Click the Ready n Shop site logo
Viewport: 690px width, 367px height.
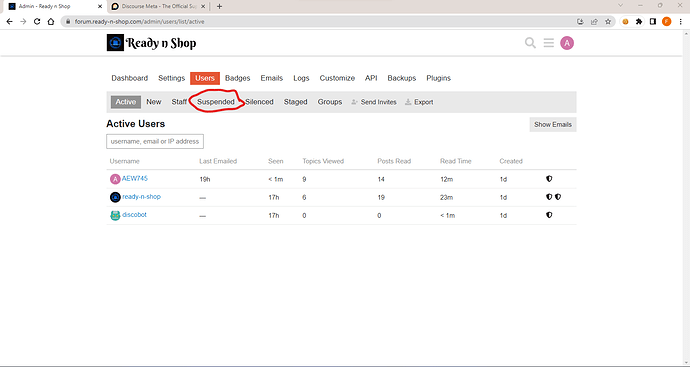pyautogui.click(x=151, y=43)
